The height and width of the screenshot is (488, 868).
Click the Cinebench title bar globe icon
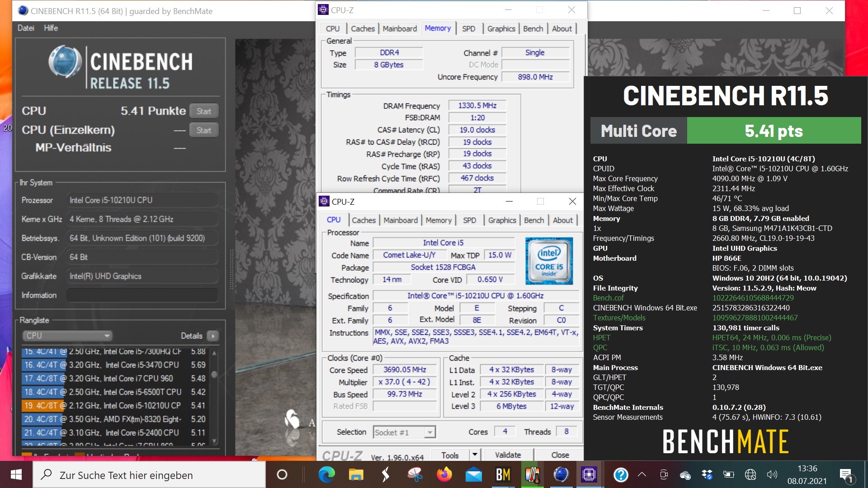coord(22,11)
